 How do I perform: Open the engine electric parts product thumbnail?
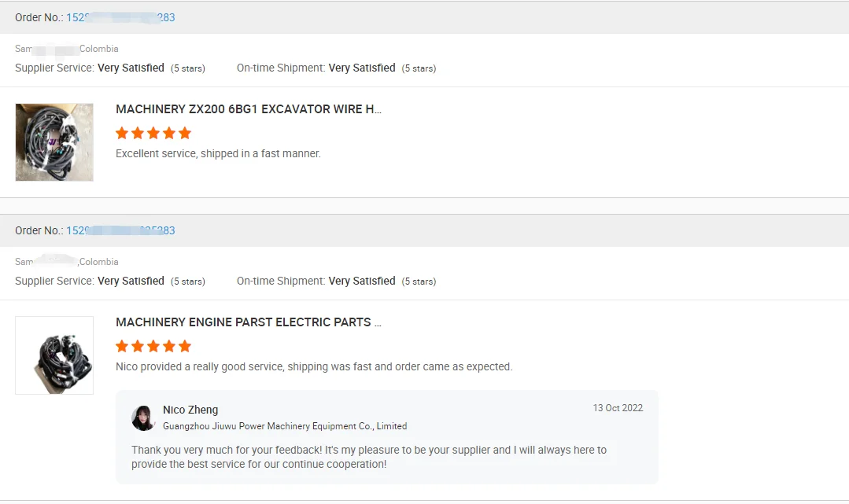[54, 355]
